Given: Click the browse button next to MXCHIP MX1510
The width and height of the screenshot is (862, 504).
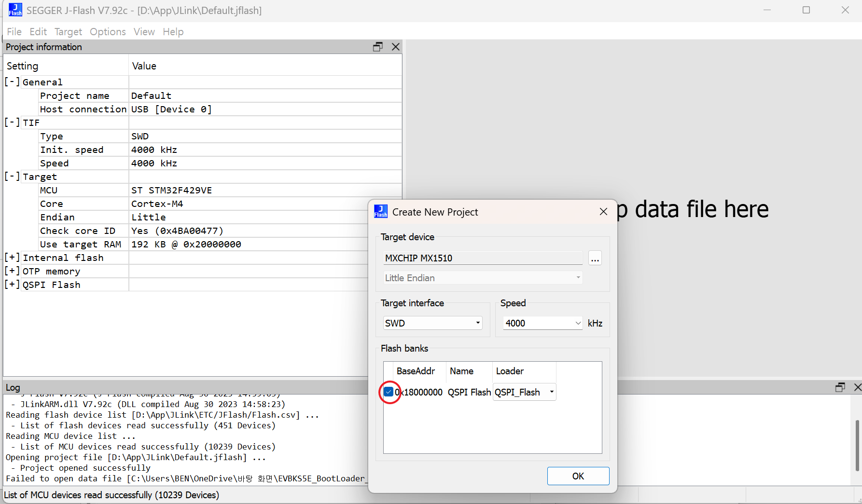Looking at the screenshot, I should (595, 259).
